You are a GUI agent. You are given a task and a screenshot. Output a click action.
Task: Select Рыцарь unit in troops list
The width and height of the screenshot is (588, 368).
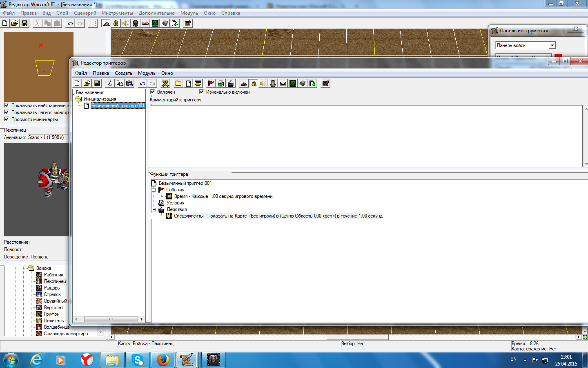tap(52, 288)
